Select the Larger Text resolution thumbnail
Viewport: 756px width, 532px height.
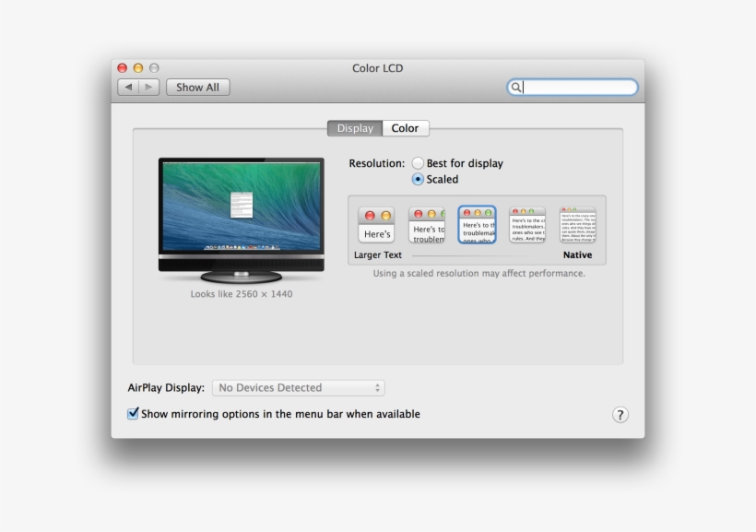coord(375,224)
